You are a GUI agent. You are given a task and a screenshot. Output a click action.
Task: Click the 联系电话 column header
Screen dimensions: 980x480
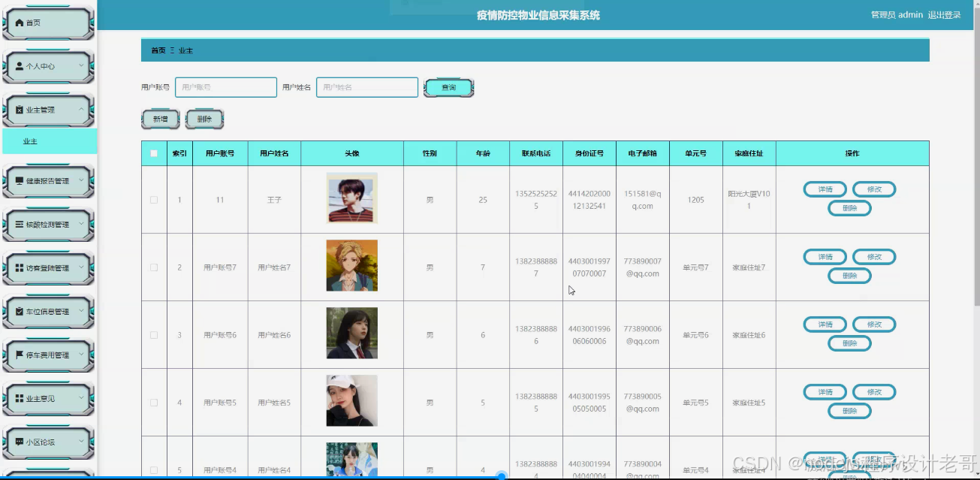coord(536,153)
